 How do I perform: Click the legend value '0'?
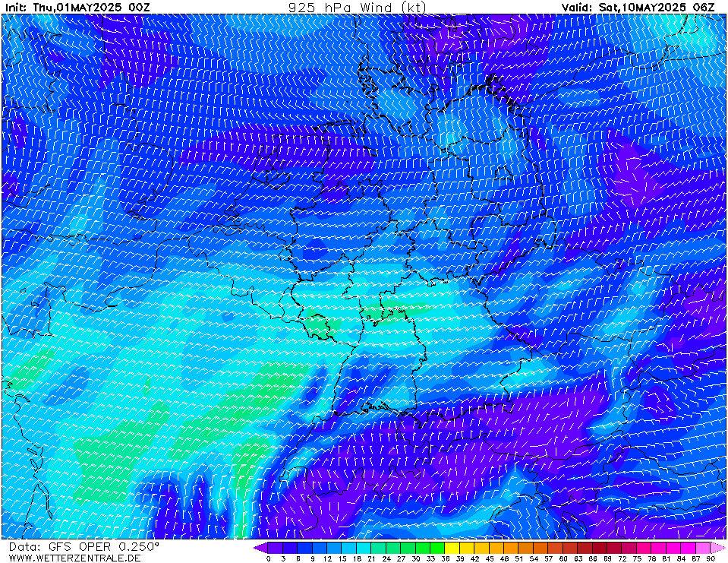(269, 558)
